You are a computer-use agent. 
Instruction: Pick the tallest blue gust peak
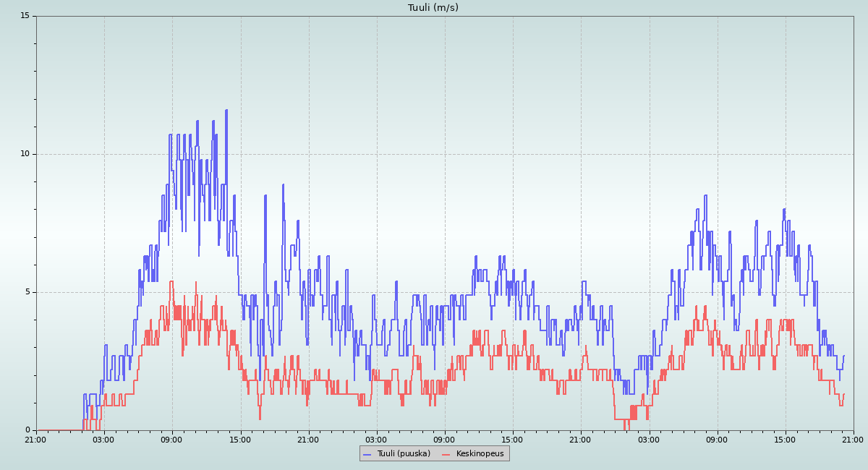pyautogui.click(x=226, y=111)
